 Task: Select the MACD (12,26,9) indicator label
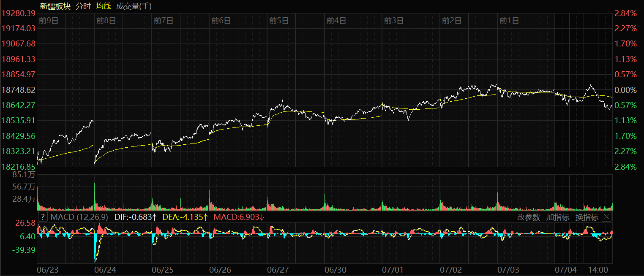(x=79, y=217)
